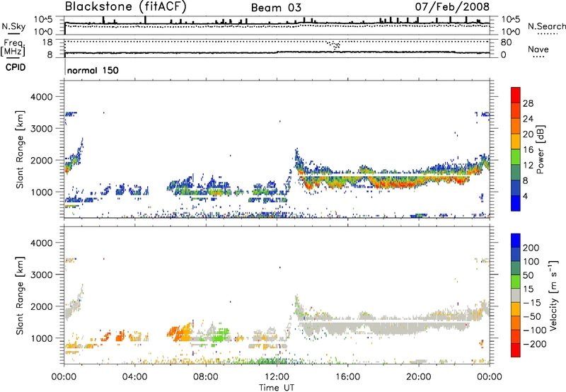Click the green velocity patch near 08:30
The height and width of the screenshot is (392, 566).
(x=219, y=336)
